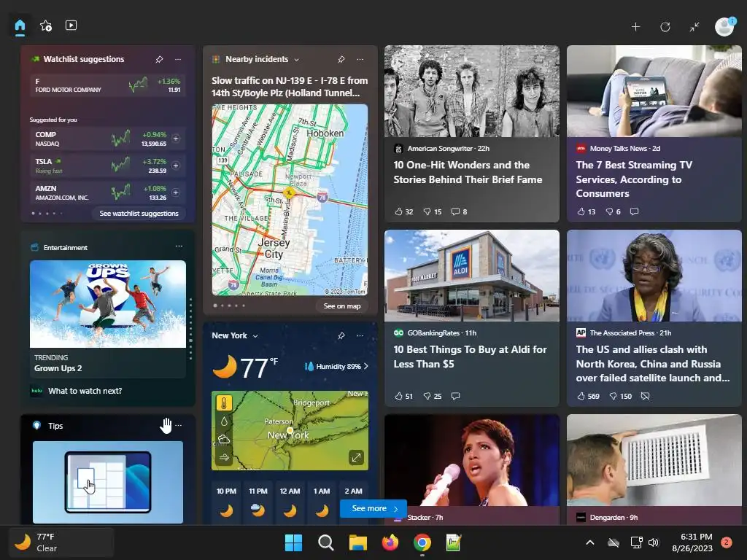Collapse the board with the shrink arrows icon

[x=694, y=27]
